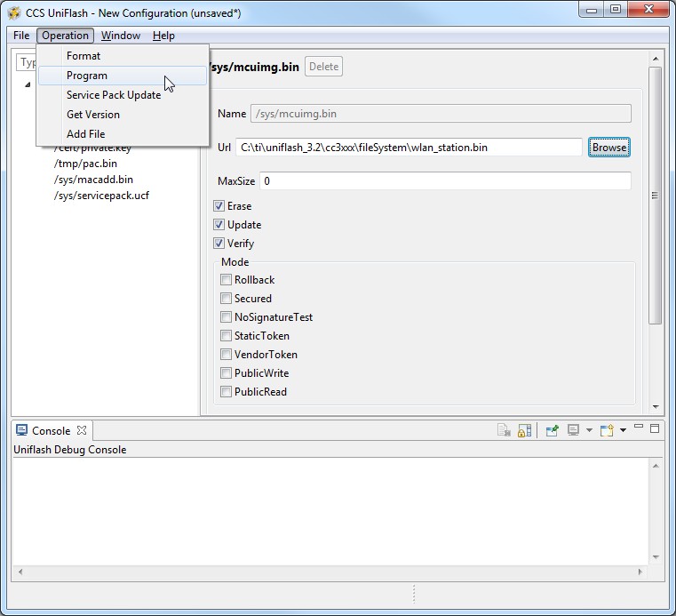Viewport: 676px width, 616px height.
Task: Select Service Pack Update menu entry
Action: [123, 95]
